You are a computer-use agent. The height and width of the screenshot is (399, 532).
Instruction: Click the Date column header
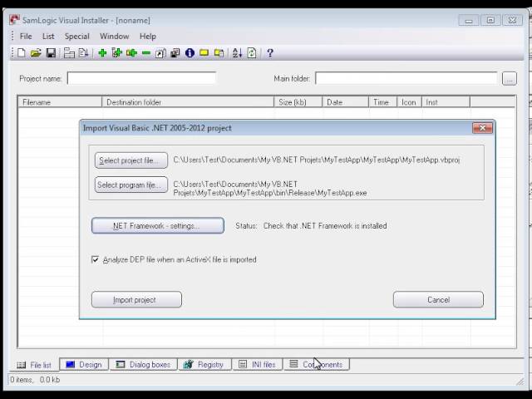(345, 102)
